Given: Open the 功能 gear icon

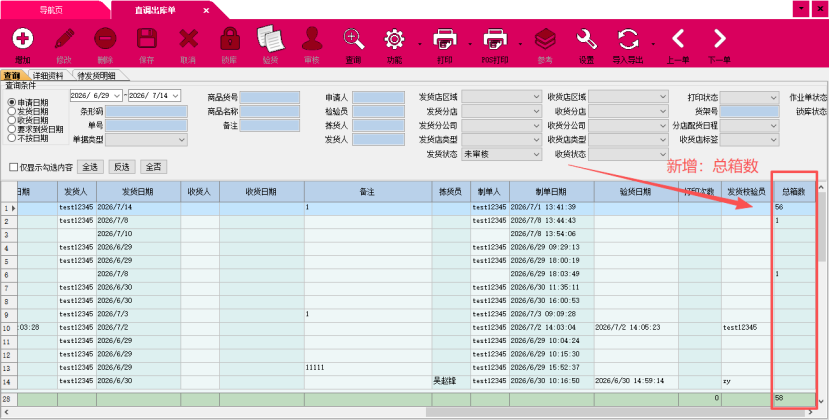Looking at the screenshot, I should pos(394,39).
